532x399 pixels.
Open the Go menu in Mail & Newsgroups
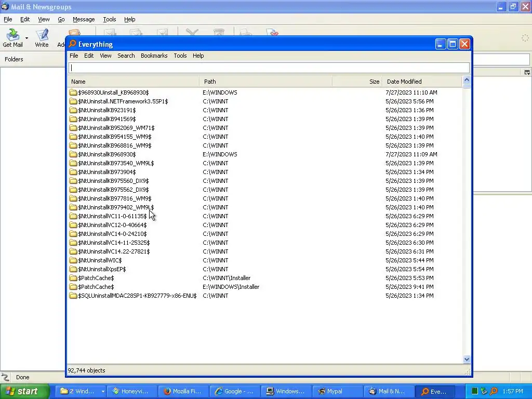tap(61, 19)
